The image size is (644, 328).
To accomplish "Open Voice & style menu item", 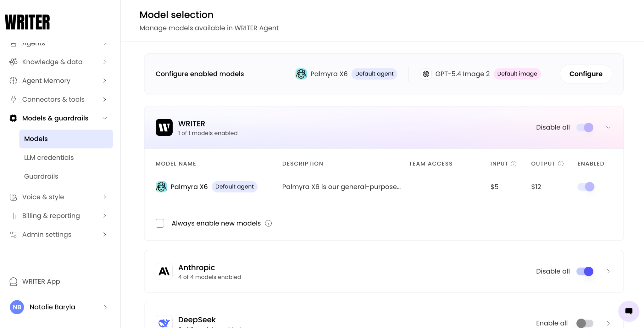I will (x=59, y=197).
